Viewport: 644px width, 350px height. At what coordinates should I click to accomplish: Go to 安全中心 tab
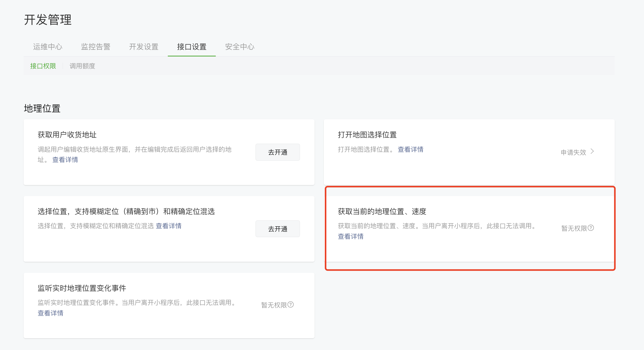click(240, 47)
